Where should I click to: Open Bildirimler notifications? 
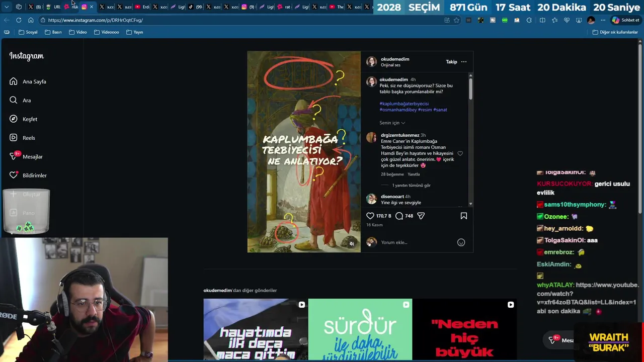tap(28, 175)
